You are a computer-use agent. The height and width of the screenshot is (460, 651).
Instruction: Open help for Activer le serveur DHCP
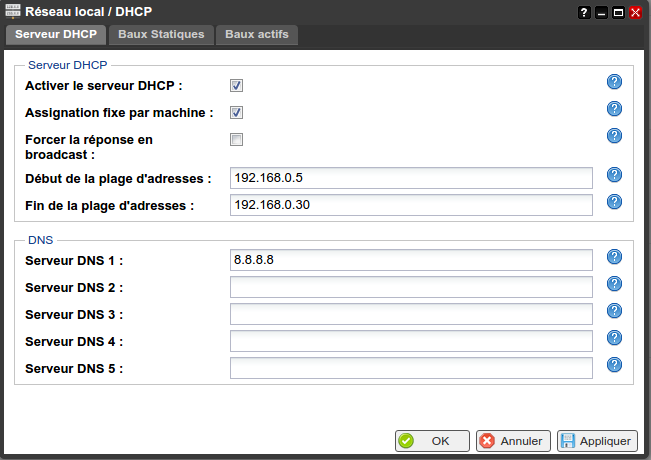point(614,82)
